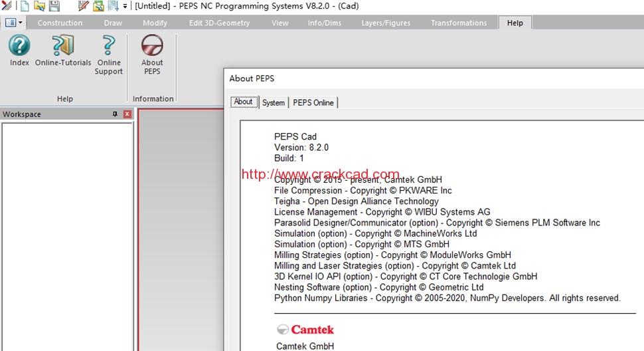Switch to the Construction ribbon tab
Screen dimensions: 644x351
click(60, 23)
